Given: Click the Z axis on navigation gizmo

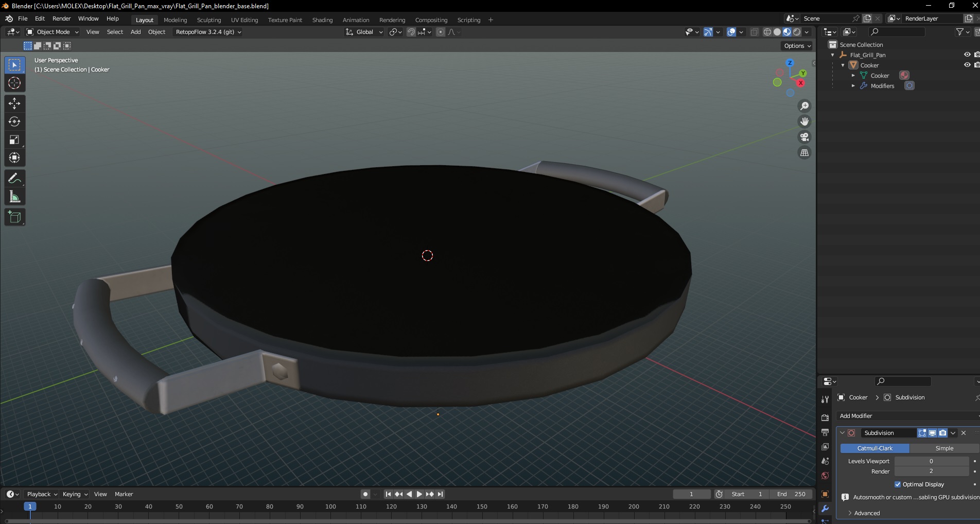Looking at the screenshot, I should tap(790, 63).
